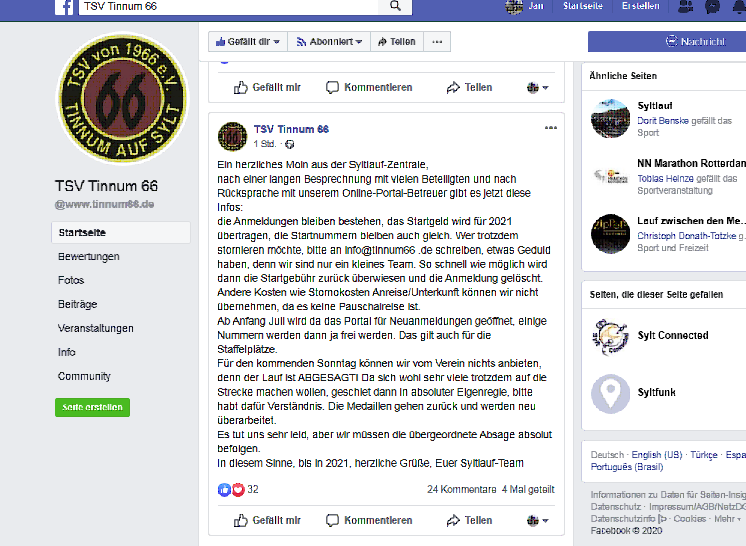This screenshot has width=746, height=546.
Task: Click the search magnifier icon
Action: 395,6
